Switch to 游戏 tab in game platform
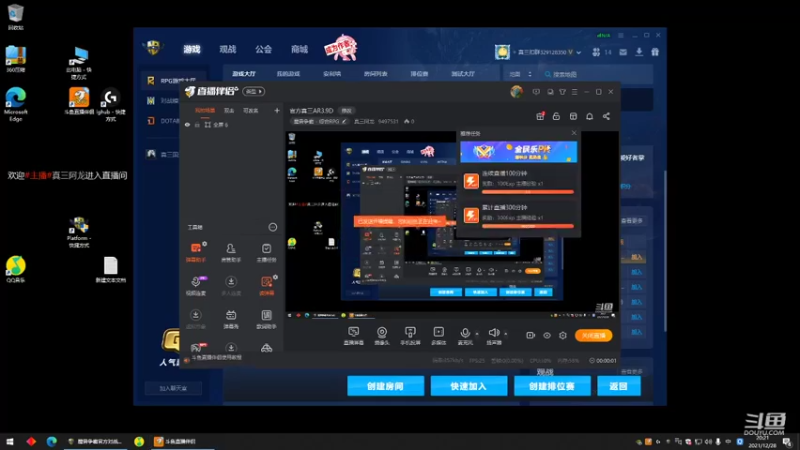This screenshot has height=450, width=800. pyautogui.click(x=192, y=49)
